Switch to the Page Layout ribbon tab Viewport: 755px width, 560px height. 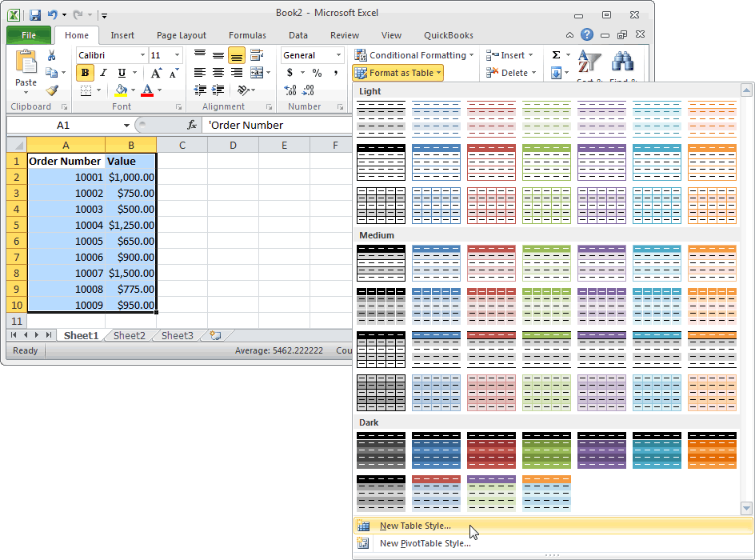[x=181, y=35]
